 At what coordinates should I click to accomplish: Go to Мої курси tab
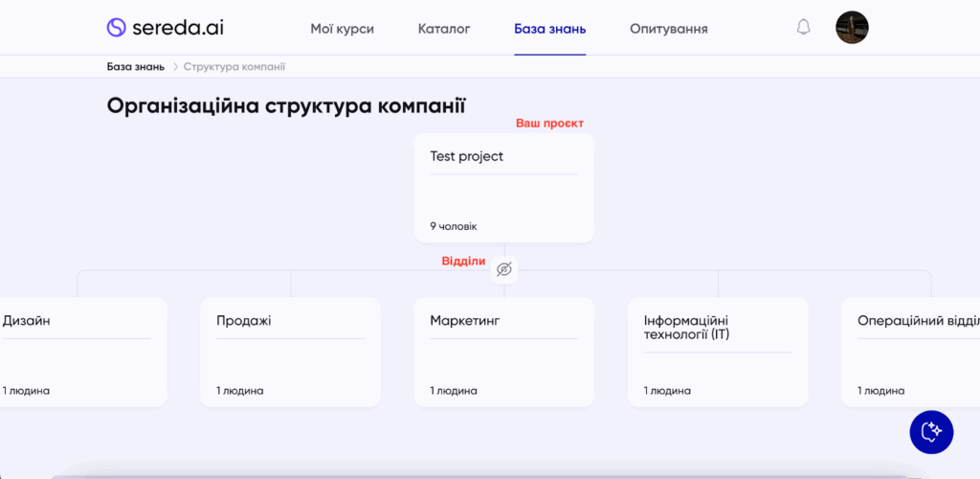[x=342, y=29]
